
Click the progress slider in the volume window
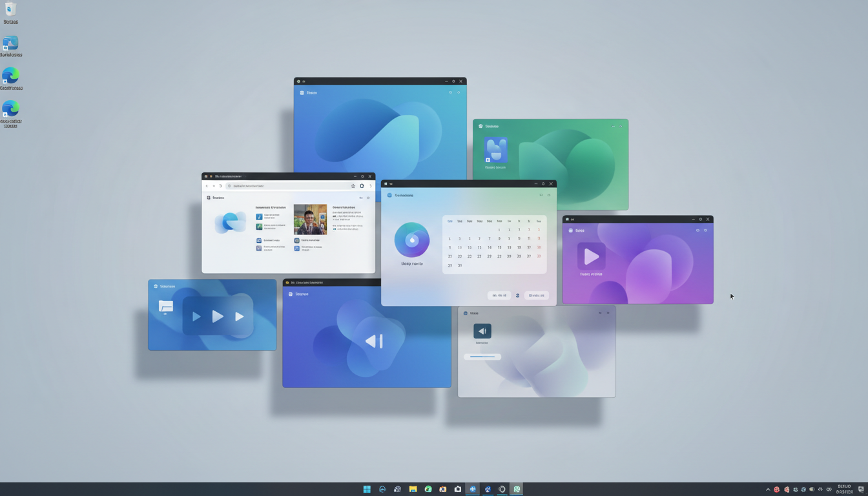(x=482, y=356)
